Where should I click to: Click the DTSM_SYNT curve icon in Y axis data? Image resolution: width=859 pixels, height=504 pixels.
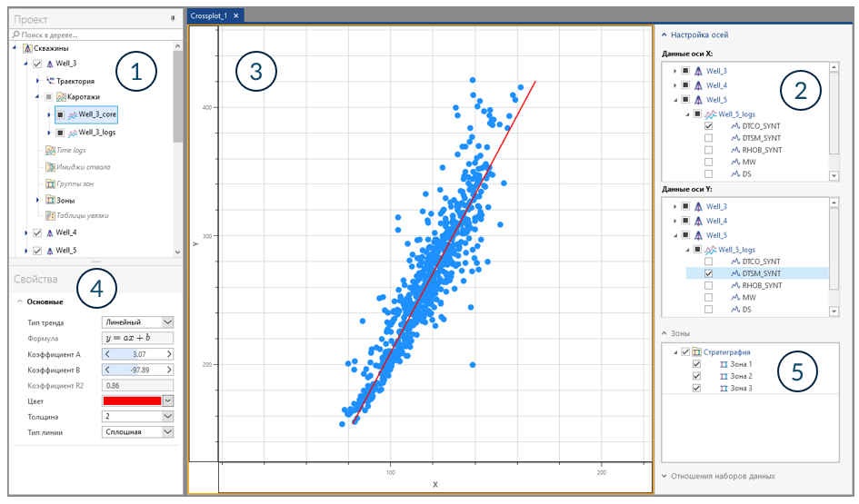pos(735,273)
